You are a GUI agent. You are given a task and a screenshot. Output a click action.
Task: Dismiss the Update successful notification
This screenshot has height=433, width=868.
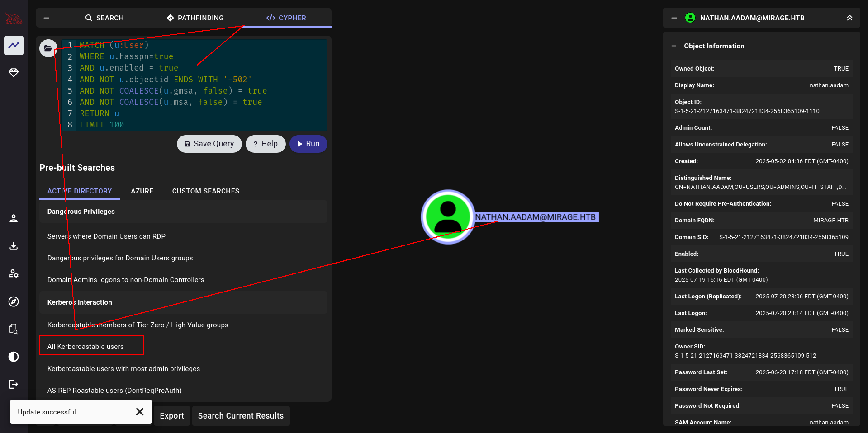(140, 412)
